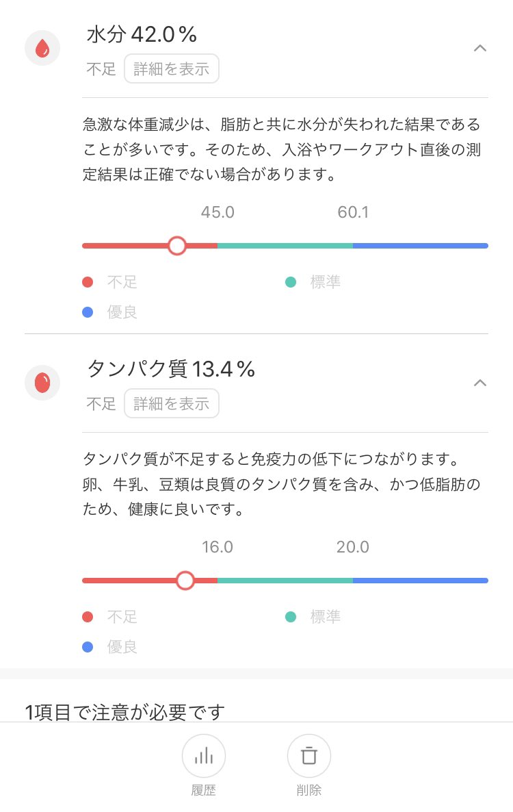Click the タンパク質 range slider handle

[185, 581]
